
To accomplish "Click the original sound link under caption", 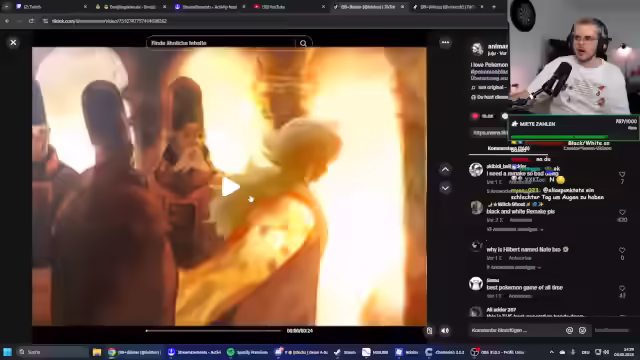I will click(489, 87).
